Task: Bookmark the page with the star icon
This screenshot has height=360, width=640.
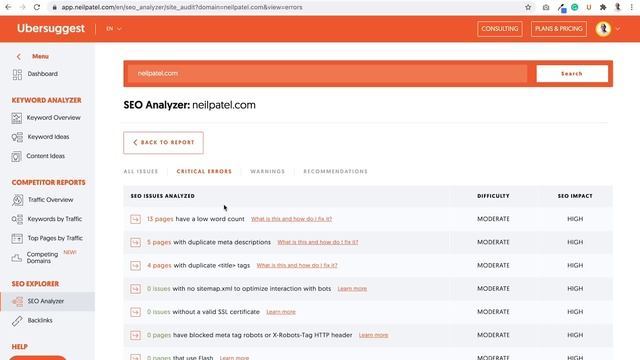Action: [528, 7]
